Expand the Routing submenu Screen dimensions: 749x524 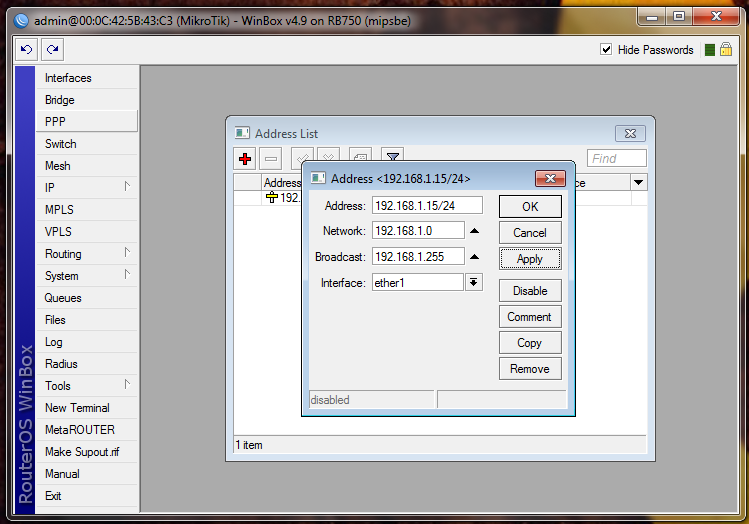(x=86, y=254)
